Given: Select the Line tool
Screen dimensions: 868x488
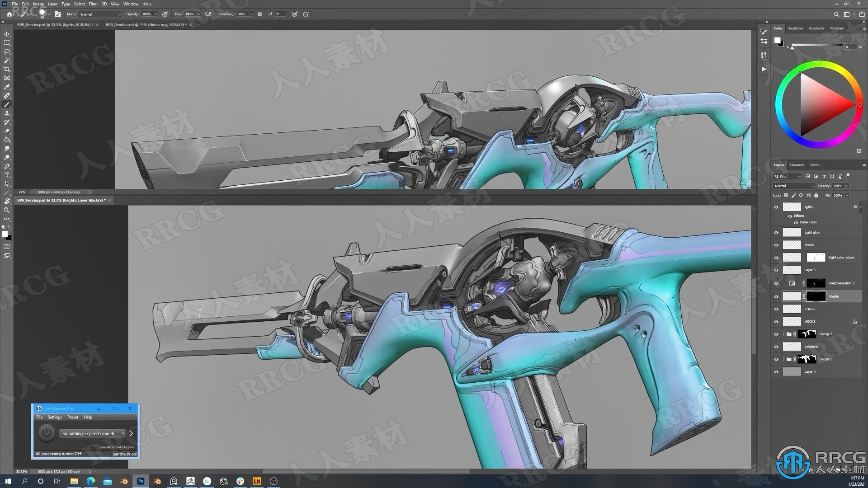Looking at the screenshot, I should pos(7,192).
